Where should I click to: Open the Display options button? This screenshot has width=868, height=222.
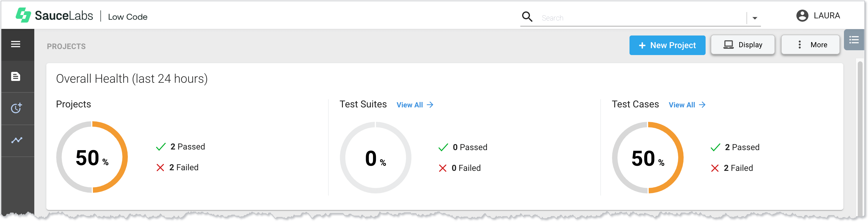[x=743, y=45]
